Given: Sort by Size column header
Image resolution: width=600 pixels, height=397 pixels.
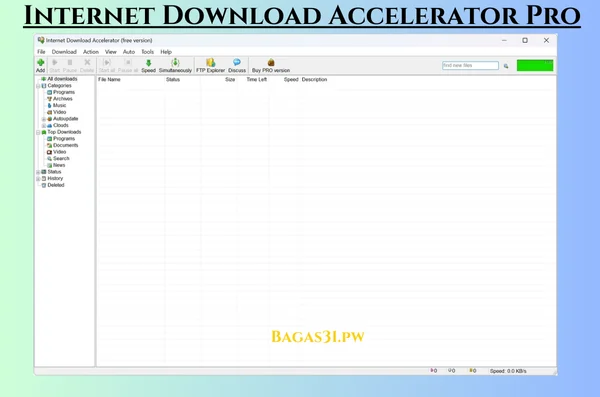Looking at the screenshot, I should click(230, 80).
